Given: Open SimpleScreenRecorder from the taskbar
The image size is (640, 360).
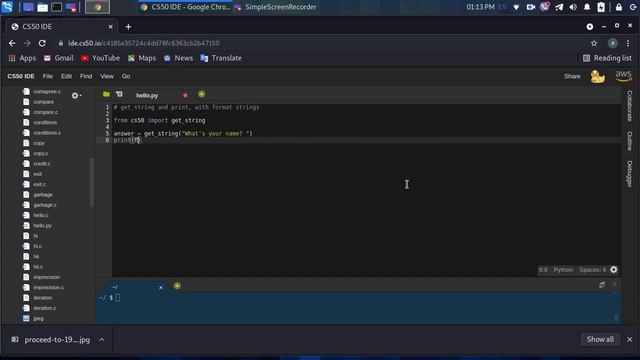Looking at the screenshot, I should pos(276,7).
